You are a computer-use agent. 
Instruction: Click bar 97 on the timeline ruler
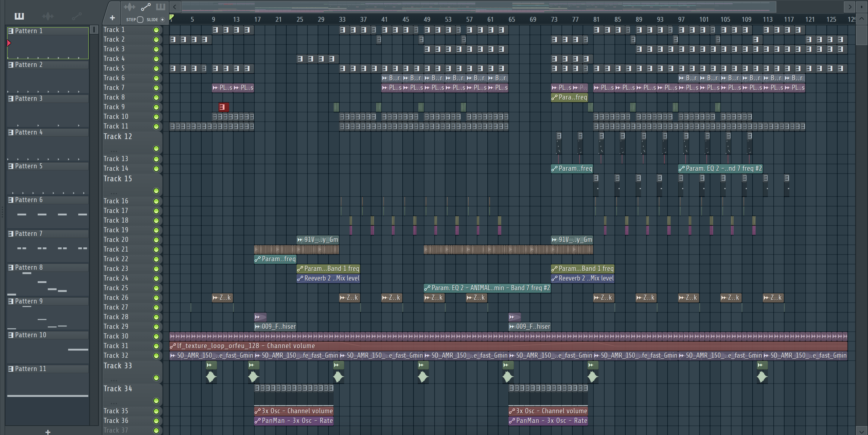pyautogui.click(x=681, y=20)
